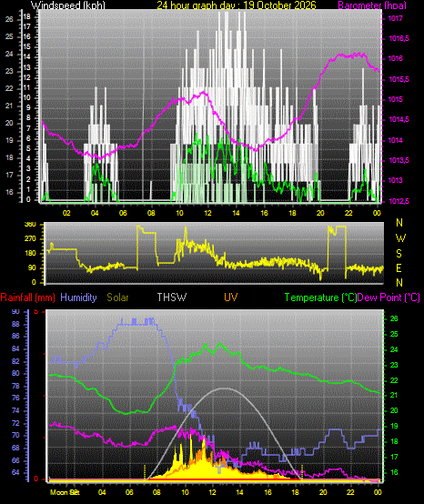Click the sunset dotted marker on the bottom graph
The width and height of the screenshot is (424, 504).
[302, 472]
